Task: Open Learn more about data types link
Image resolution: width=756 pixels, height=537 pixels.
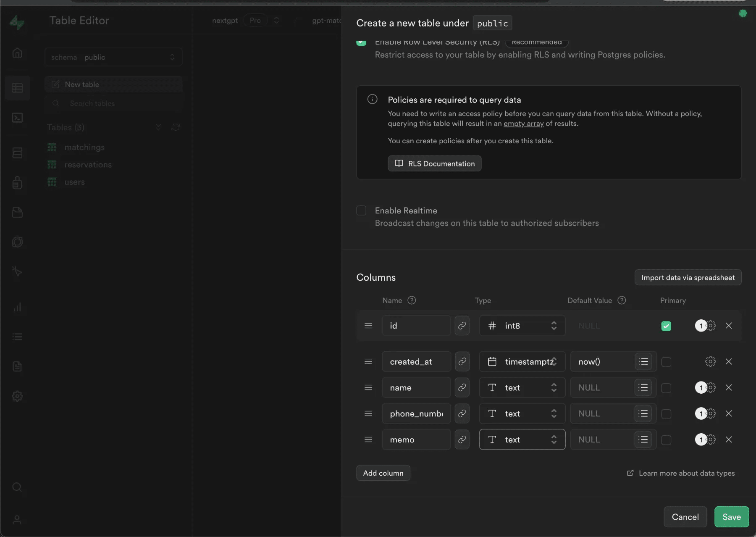Action: [x=686, y=473]
